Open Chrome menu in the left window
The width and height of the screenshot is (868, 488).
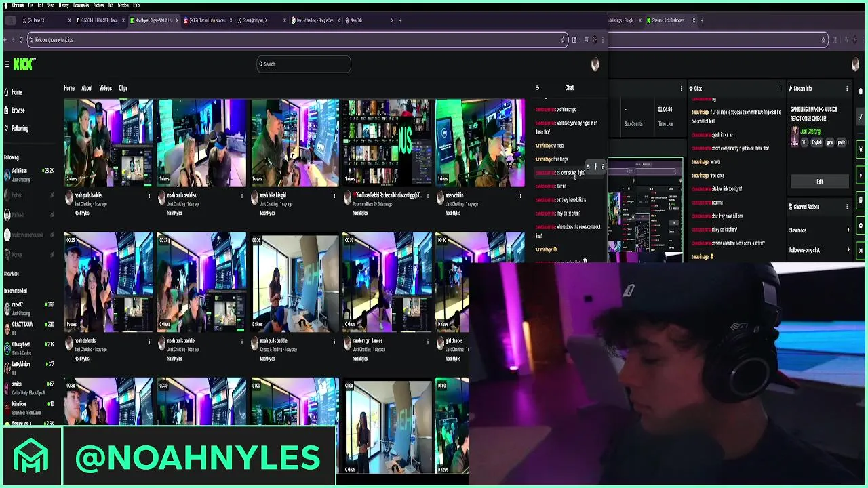tap(601, 40)
